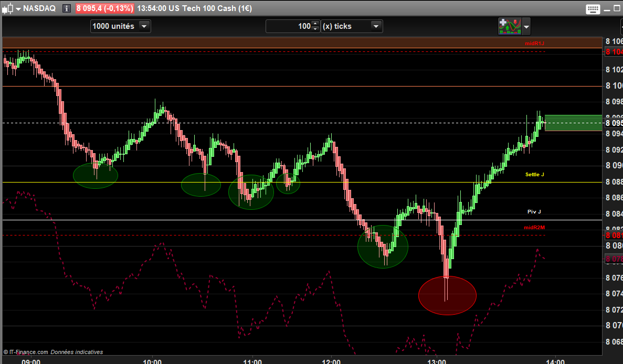
Task: Click the red price 8 095,4 badge
Action: coord(105,8)
